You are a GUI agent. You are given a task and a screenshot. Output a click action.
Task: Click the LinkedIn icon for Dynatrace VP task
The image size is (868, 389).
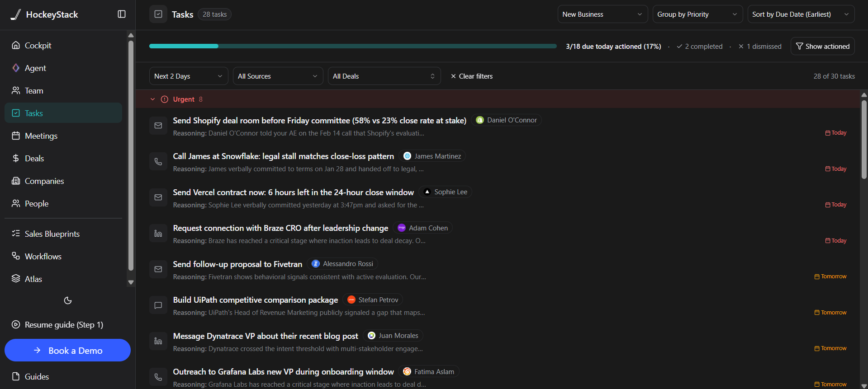point(158,341)
